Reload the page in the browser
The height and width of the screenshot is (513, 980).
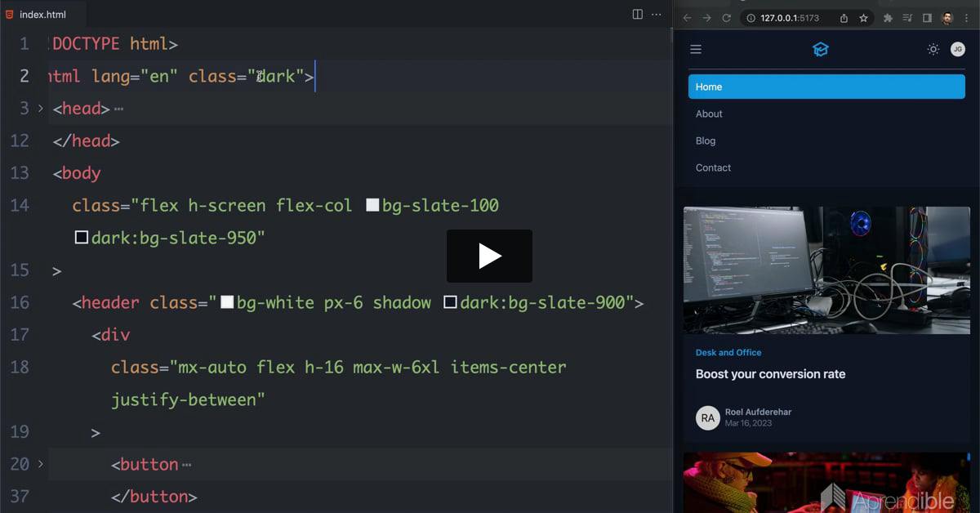point(726,18)
